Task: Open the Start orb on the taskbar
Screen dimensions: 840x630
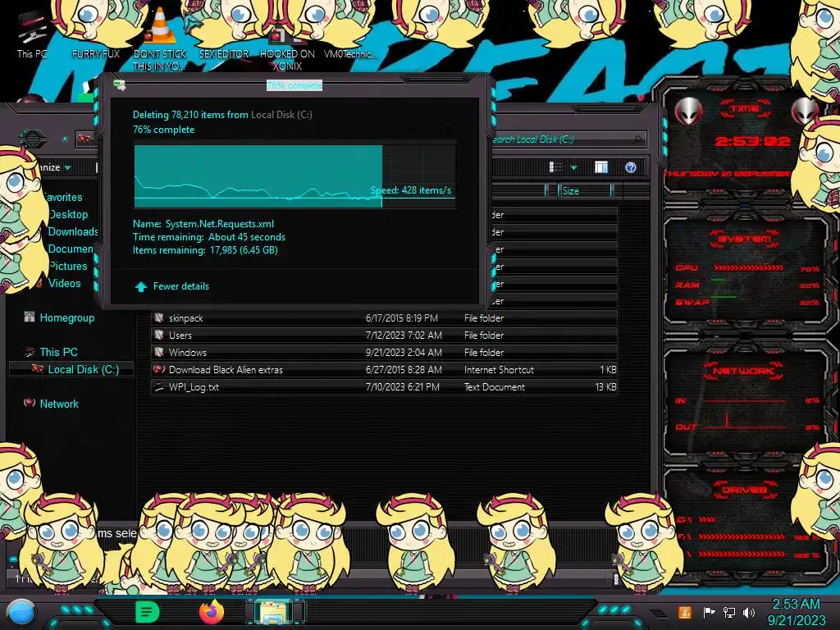Action: point(21,614)
